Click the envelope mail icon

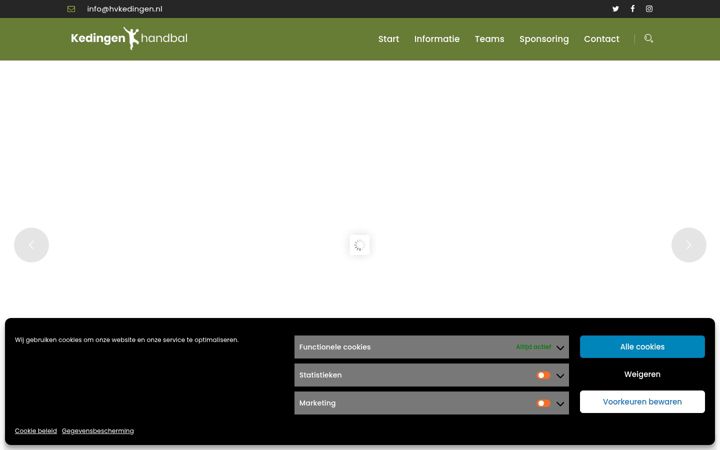tap(71, 9)
